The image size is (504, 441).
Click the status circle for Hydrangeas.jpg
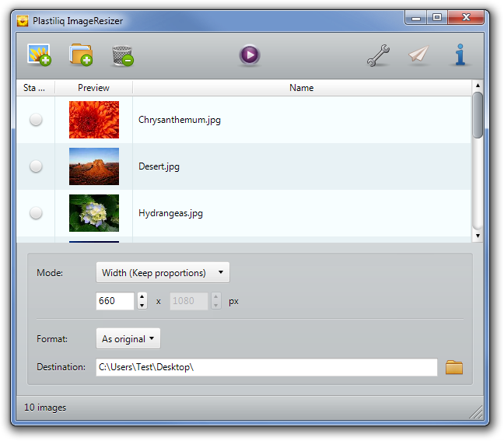pos(36,213)
